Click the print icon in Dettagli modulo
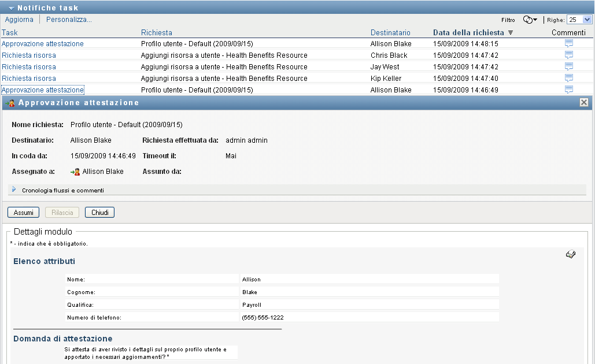The width and height of the screenshot is (595, 364). click(x=570, y=254)
